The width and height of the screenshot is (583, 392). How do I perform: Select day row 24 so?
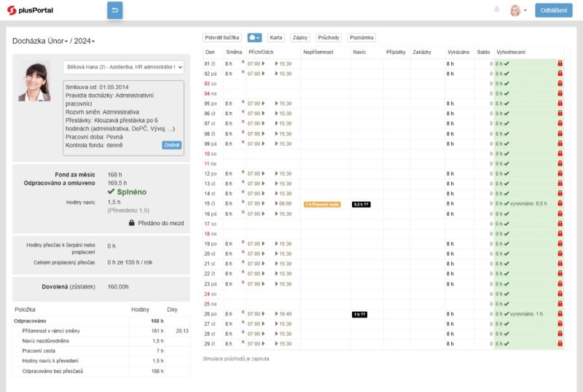pyautogui.click(x=383, y=294)
